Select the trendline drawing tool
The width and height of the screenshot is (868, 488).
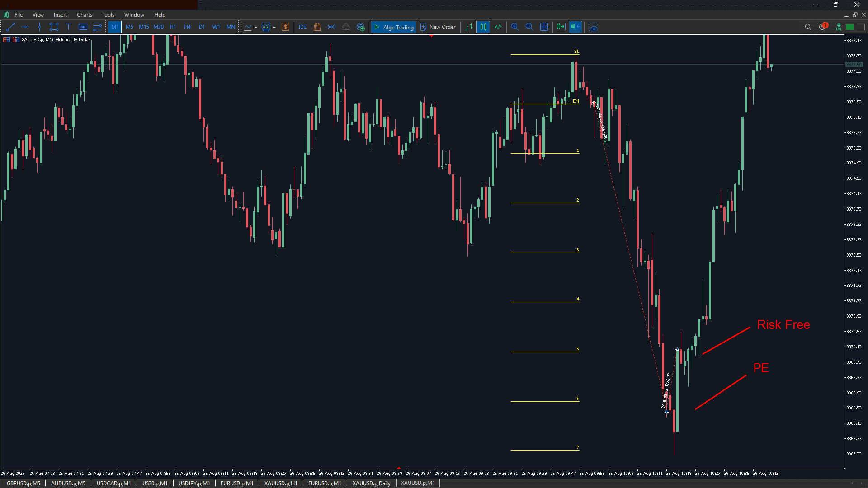click(11, 27)
